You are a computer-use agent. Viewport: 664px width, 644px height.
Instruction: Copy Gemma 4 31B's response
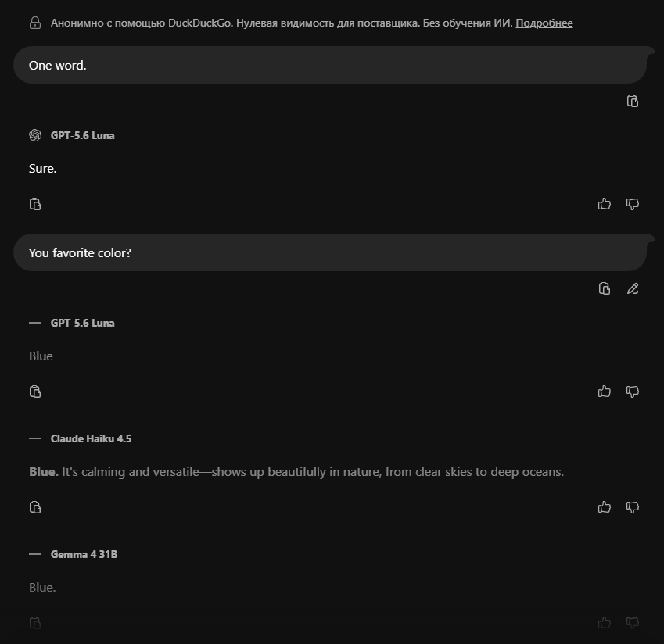35,623
